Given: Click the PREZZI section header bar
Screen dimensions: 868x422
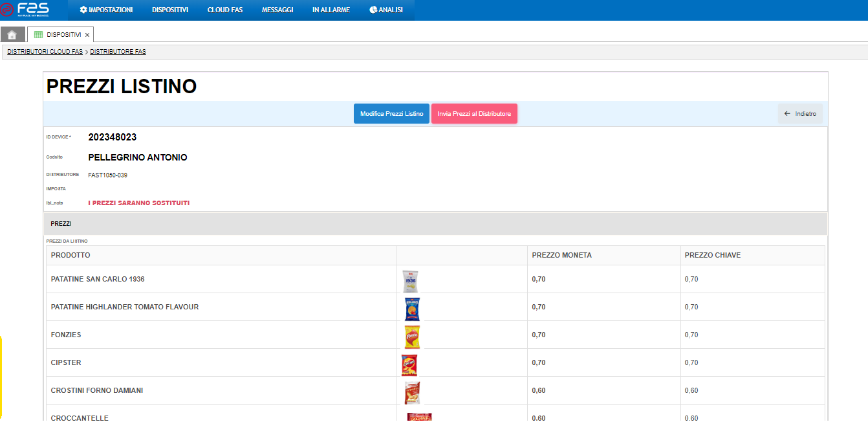Looking at the screenshot, I should tap(435, 224).
